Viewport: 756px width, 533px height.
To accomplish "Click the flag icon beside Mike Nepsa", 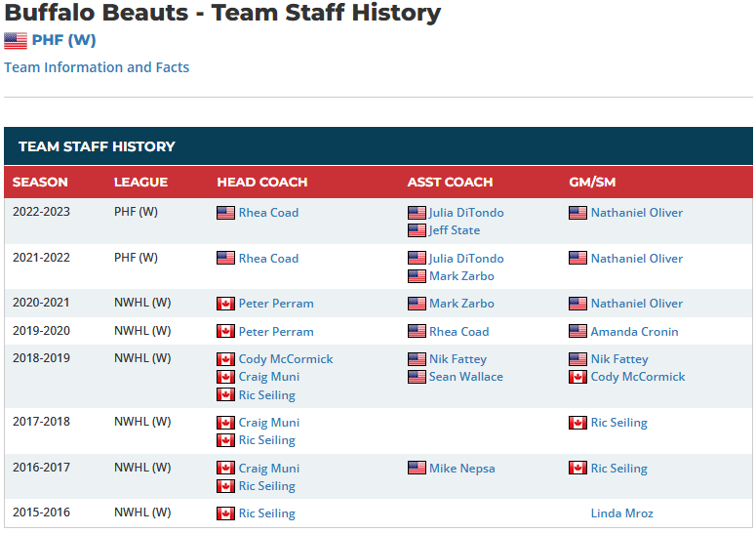I will [x=417, y=468].
